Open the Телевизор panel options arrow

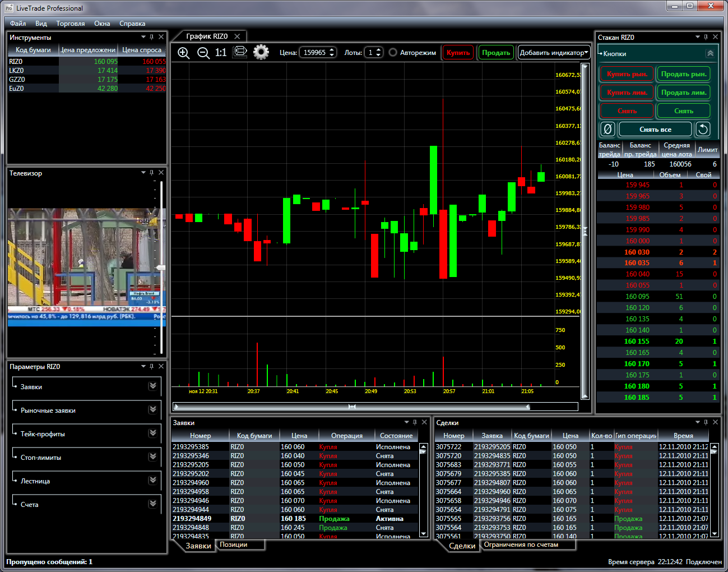143,173
